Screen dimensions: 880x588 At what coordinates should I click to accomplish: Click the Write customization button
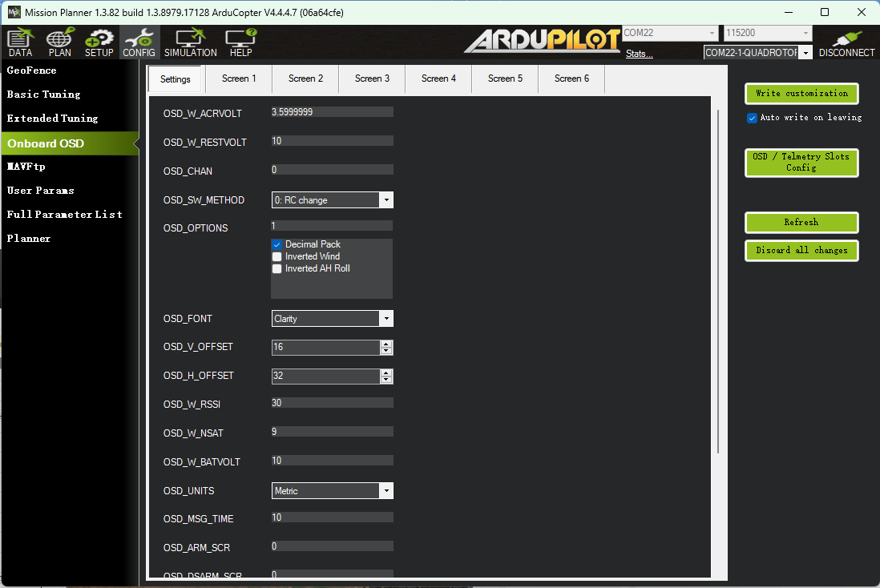point(801,94)
